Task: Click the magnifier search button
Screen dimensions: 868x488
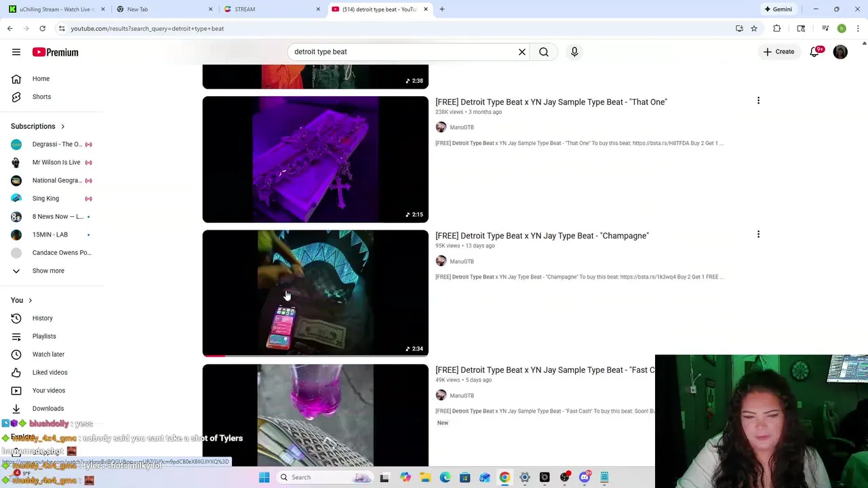Action: coord(544,52)
